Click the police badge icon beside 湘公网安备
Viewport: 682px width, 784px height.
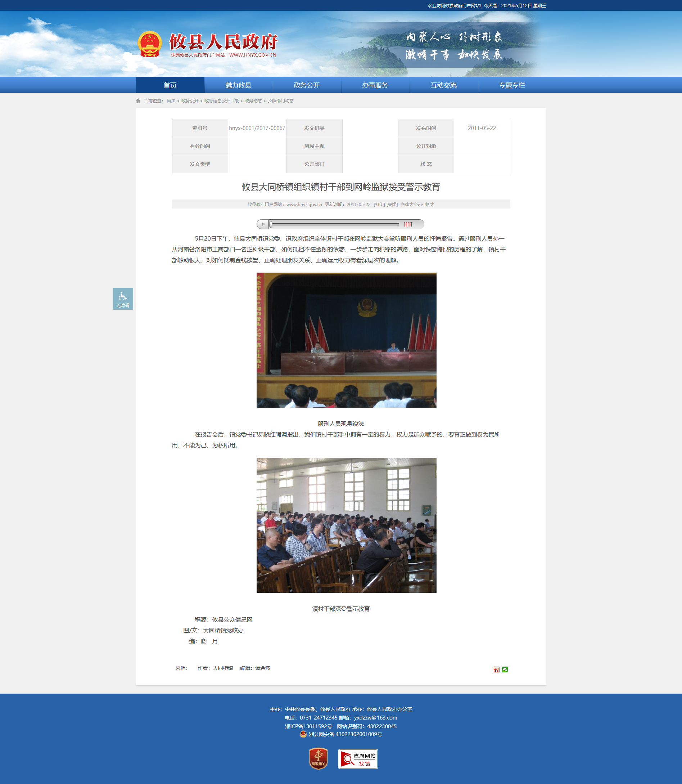click(x=303, y=734)
